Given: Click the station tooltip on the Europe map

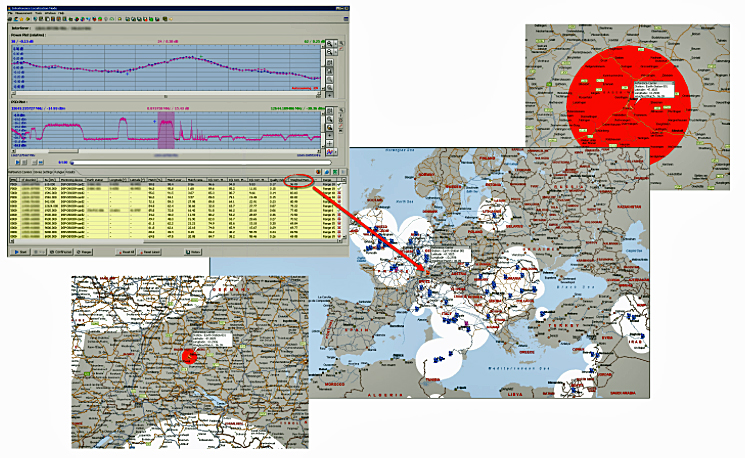Looking at the screenshot, I should pyautogui.click(x=450, y=255).
